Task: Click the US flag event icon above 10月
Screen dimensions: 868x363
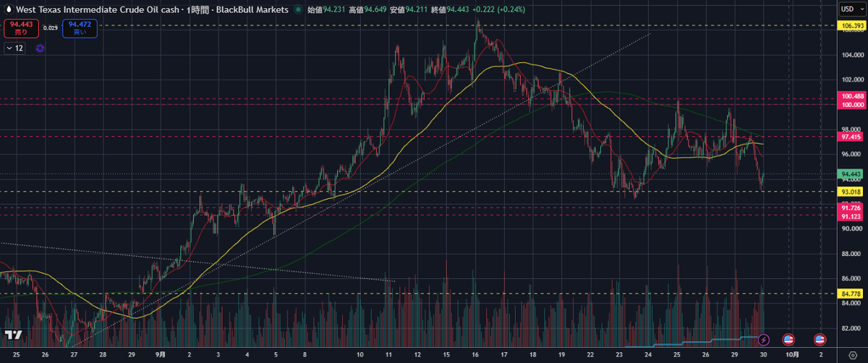Action: 788,339
